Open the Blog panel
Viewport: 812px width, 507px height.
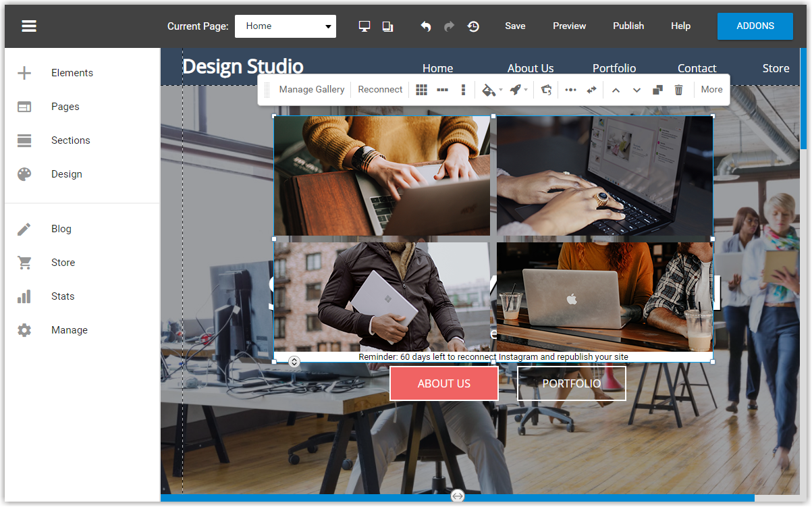tap(61, 229)
